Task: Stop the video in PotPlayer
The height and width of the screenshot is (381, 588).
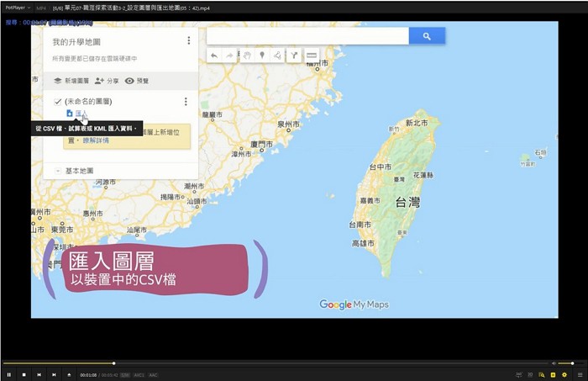Action: click(x=24, y=374)
